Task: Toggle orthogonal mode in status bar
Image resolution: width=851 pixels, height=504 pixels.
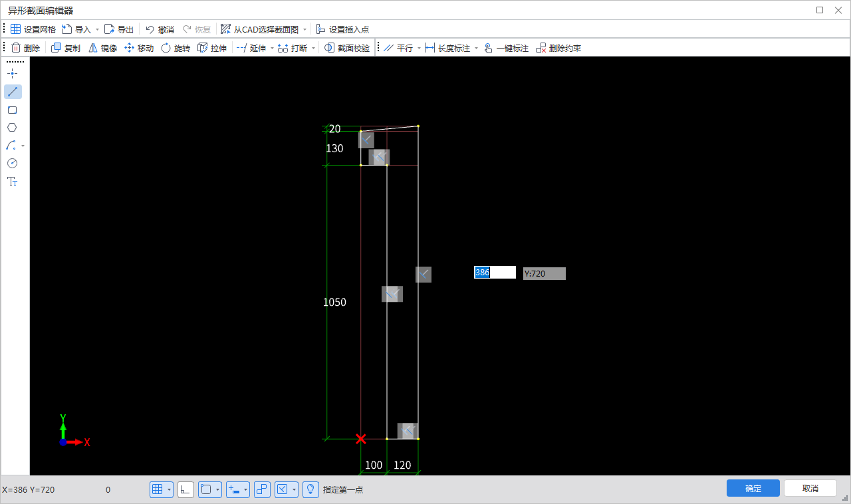Action: coord(185,489)
